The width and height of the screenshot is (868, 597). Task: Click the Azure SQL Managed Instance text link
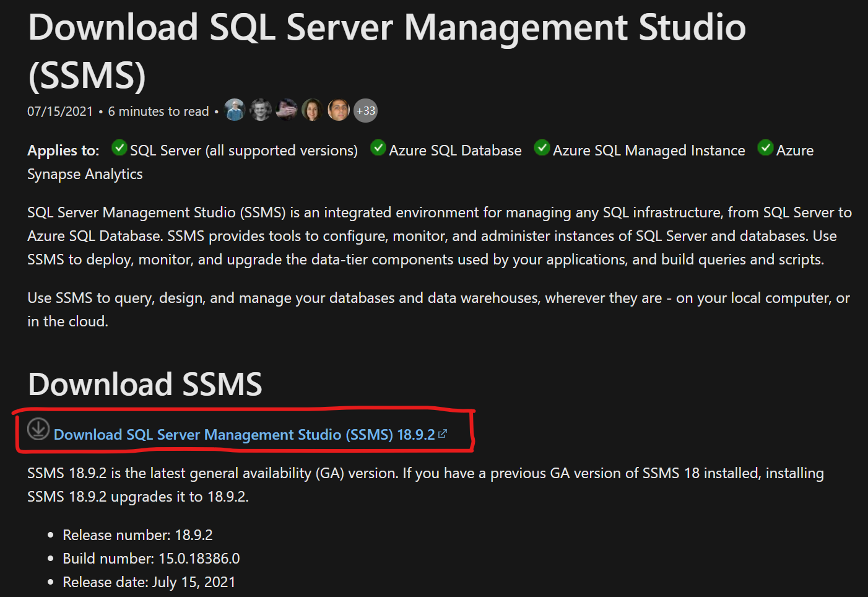[649, 150]
